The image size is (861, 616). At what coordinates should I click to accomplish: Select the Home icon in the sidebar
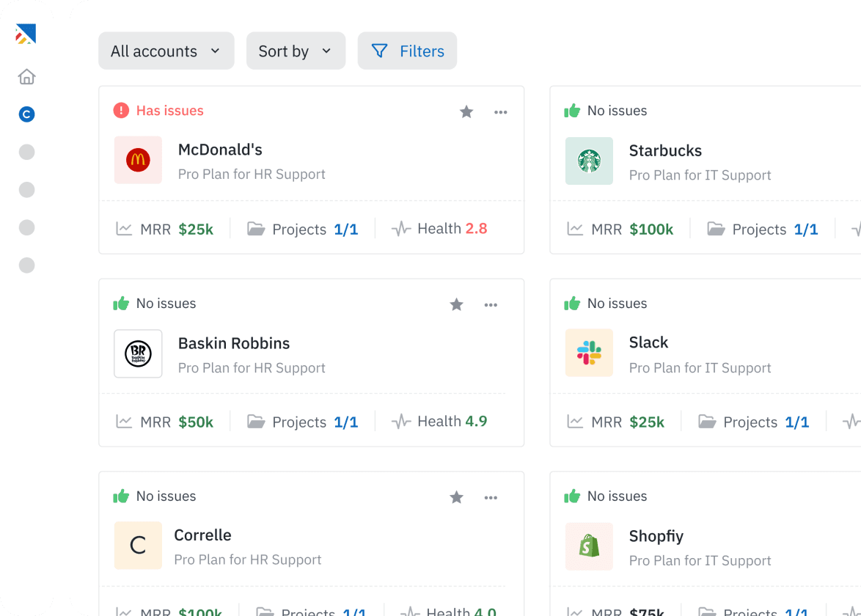coord(26,76)
